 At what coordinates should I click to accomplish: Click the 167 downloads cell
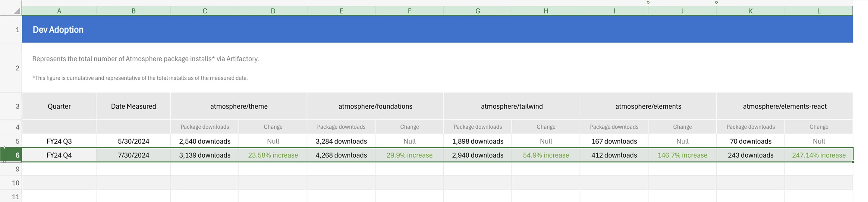click(614, 141)
